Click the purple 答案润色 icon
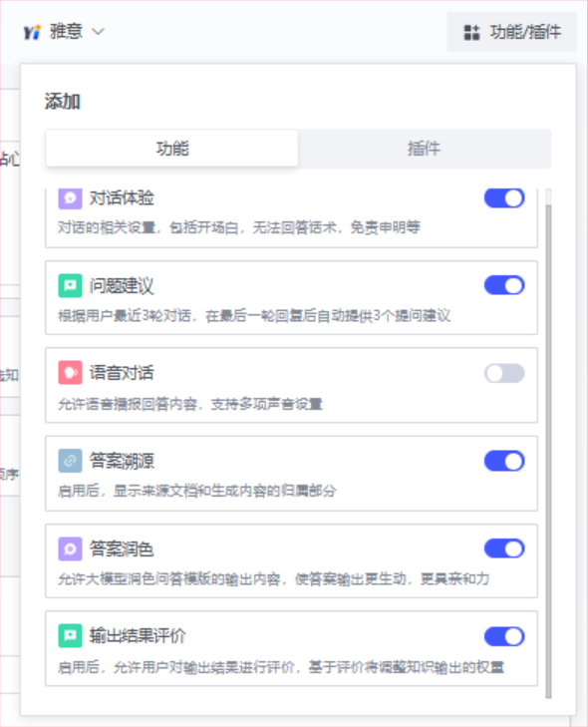The height and width of the screenshot is (727, 588). [70, 548]
